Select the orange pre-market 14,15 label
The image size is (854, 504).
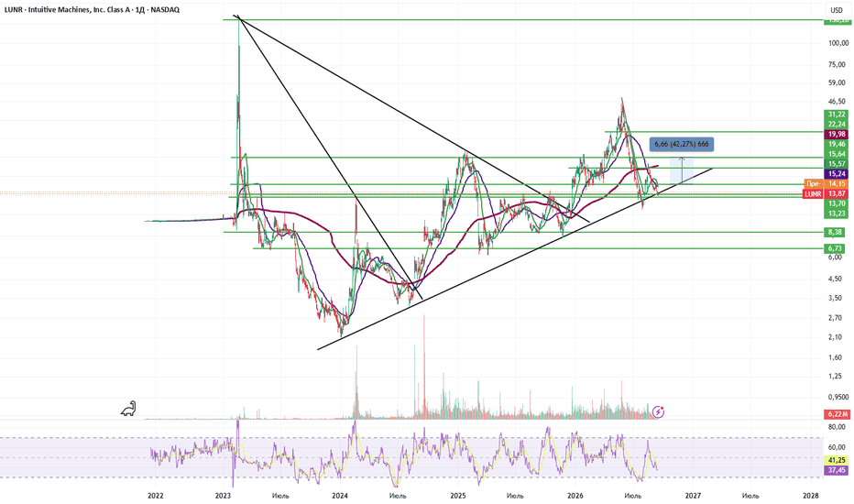[826, 183]
